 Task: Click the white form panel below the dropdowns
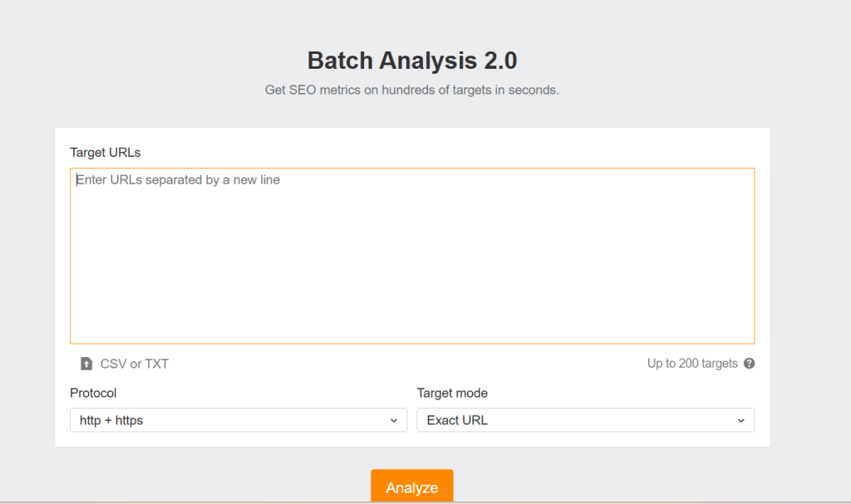click(412, 440)
